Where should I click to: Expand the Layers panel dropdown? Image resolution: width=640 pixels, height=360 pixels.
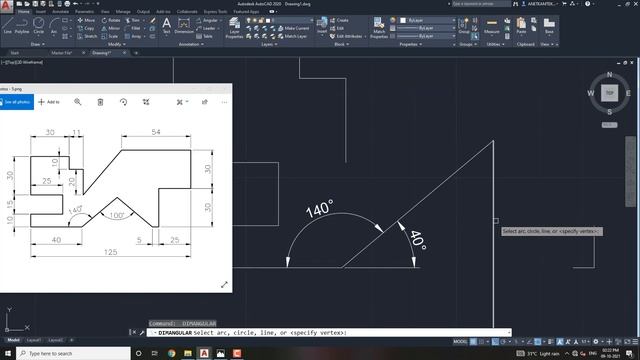point(269,44)
